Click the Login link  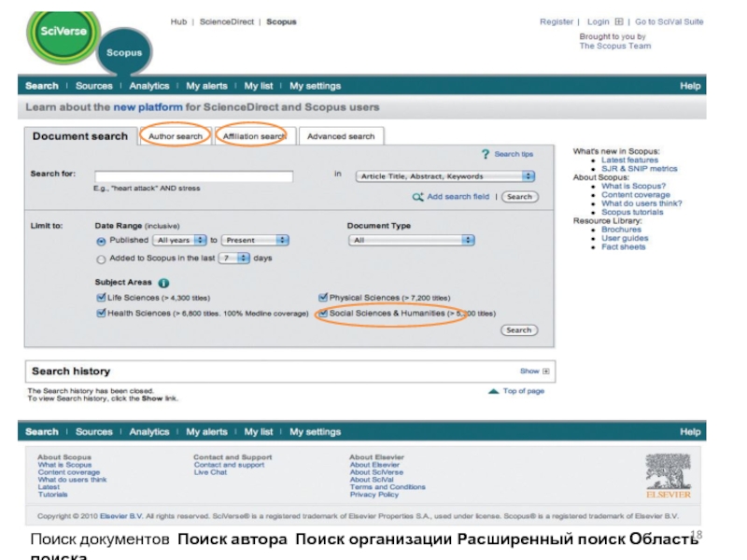(x=598, y=21)
